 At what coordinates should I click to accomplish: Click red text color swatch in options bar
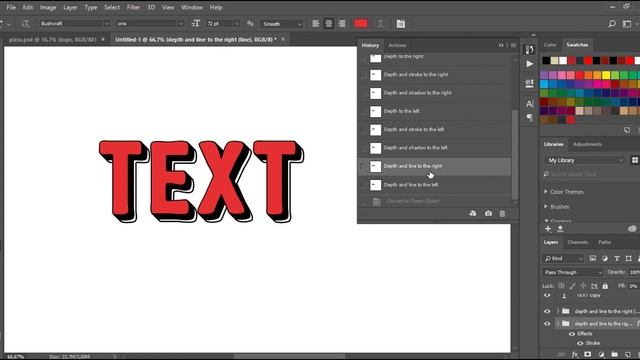click(361, 24)
